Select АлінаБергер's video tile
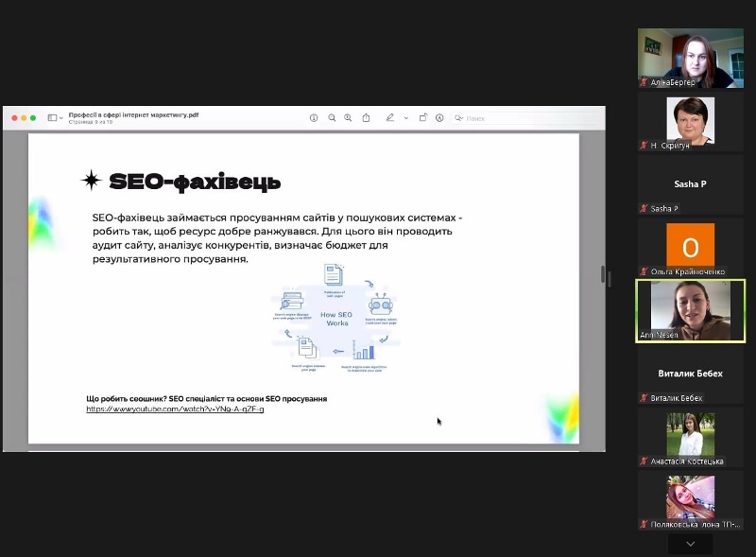The height and width of the screenshot is (557, 756). pos(691,58)
